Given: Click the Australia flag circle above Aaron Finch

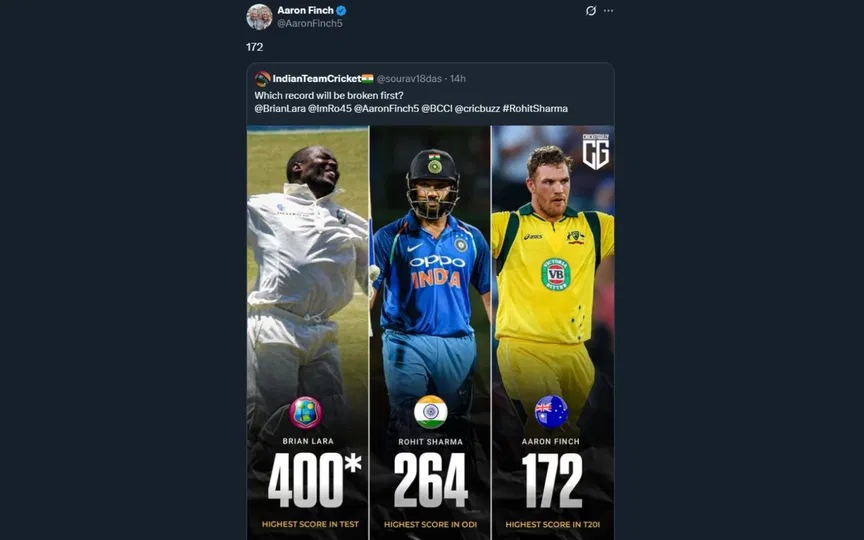Looking at the screenshot, I should point(551,412).
